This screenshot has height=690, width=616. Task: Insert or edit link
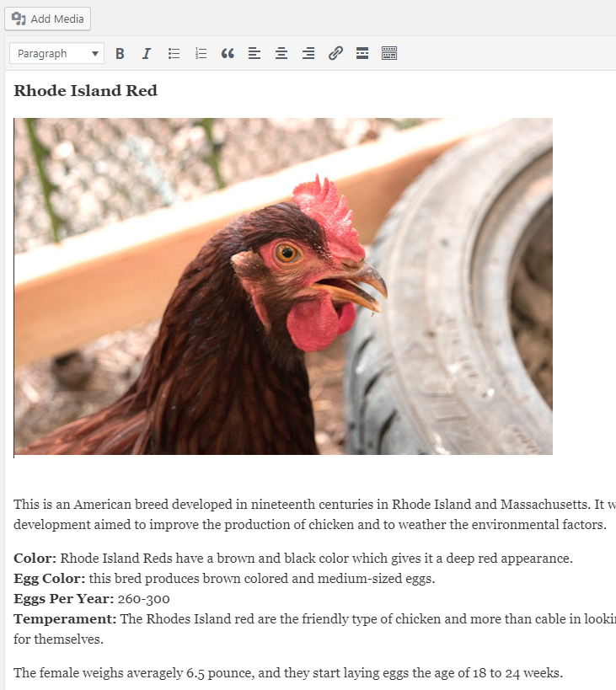pos(335,54)
